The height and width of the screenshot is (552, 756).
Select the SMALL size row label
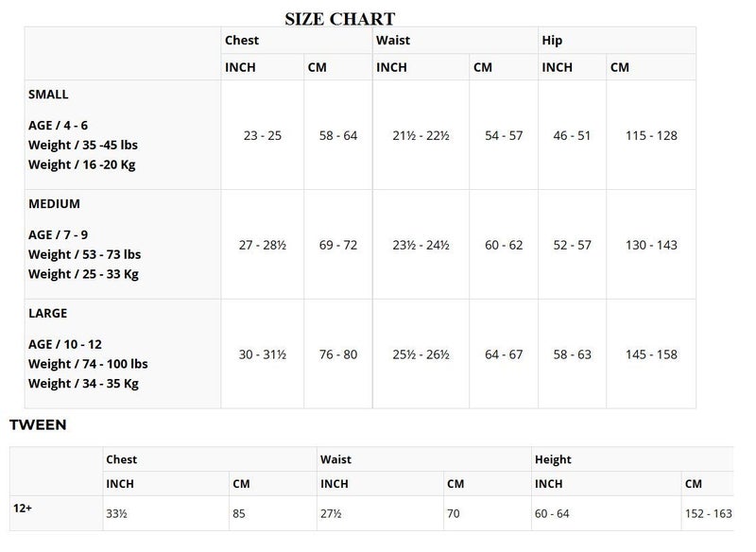(x=48, y=95)
